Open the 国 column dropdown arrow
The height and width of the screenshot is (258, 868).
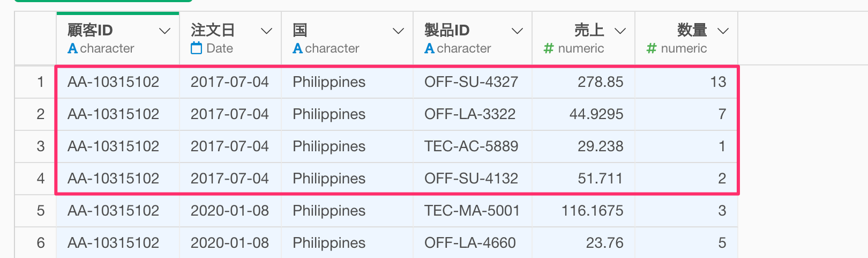click(398, 31)
